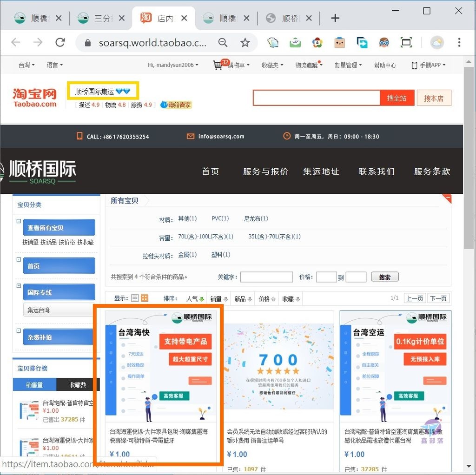476x475 pixels.
Task: Click the screenshot capture extension icon
Action: pos(406,42)
